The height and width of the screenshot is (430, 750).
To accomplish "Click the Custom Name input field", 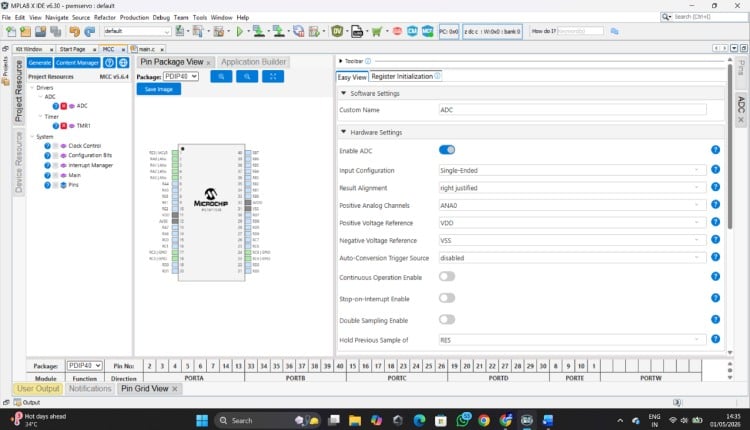I will pyautogui.click(x=572, y=110).
